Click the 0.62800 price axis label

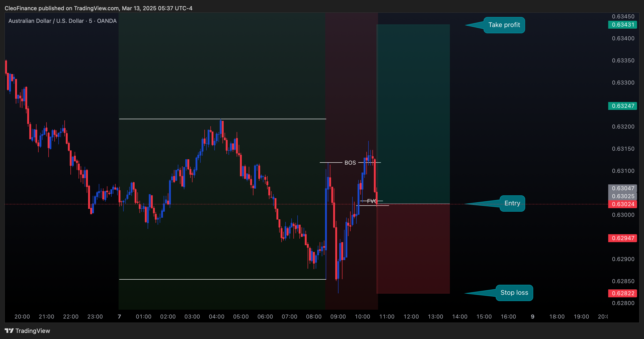point(623,303)
